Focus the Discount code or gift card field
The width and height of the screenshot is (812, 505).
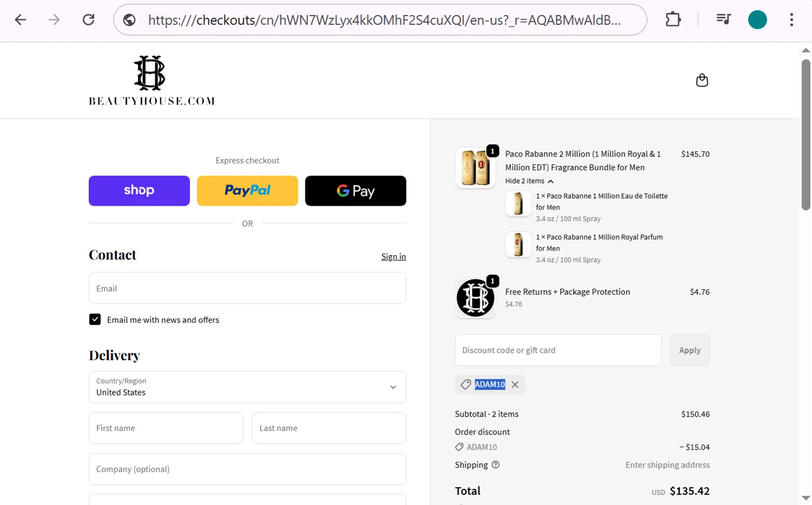[x=558, y=350]
